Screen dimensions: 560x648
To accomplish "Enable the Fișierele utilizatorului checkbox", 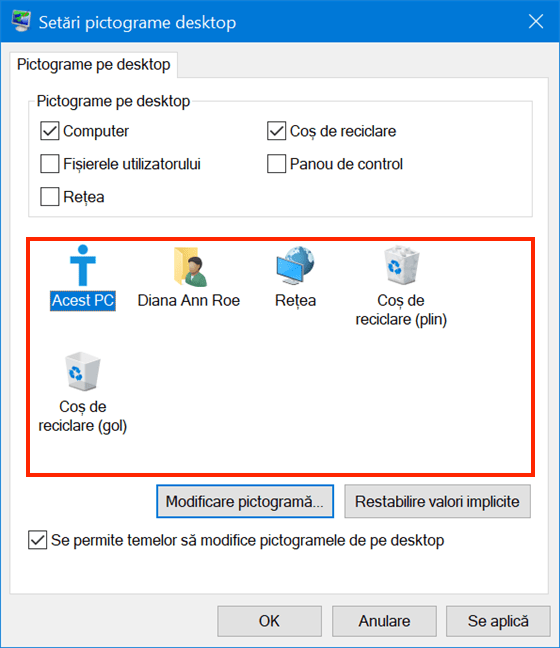I will pyautogui.click(x=50, y=164).
